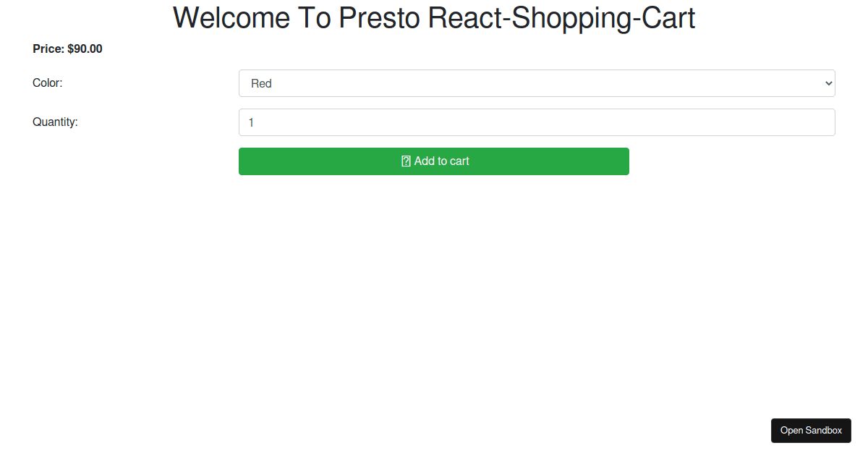Click the cart icon on Add to cart
This screenshot has width=868, height=456.
[x=406, y=161]
